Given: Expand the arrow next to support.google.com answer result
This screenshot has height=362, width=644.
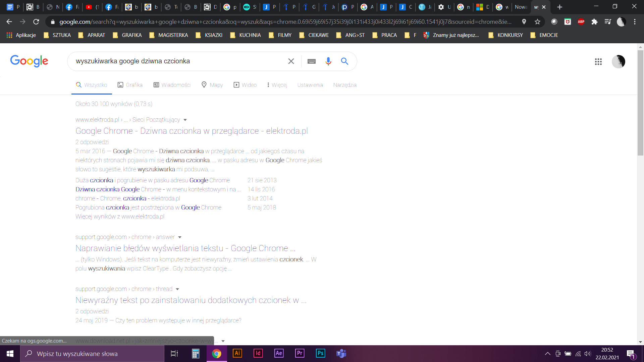Looking at the screenshot, I should [180, 237].
